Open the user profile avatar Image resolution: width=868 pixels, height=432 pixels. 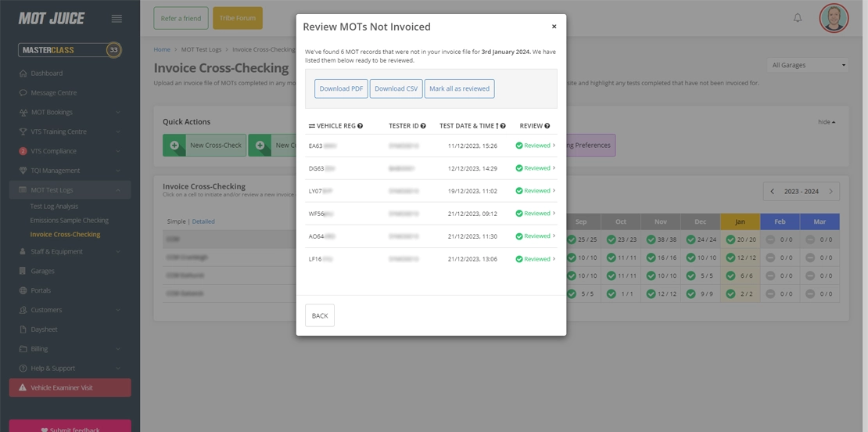834,18
